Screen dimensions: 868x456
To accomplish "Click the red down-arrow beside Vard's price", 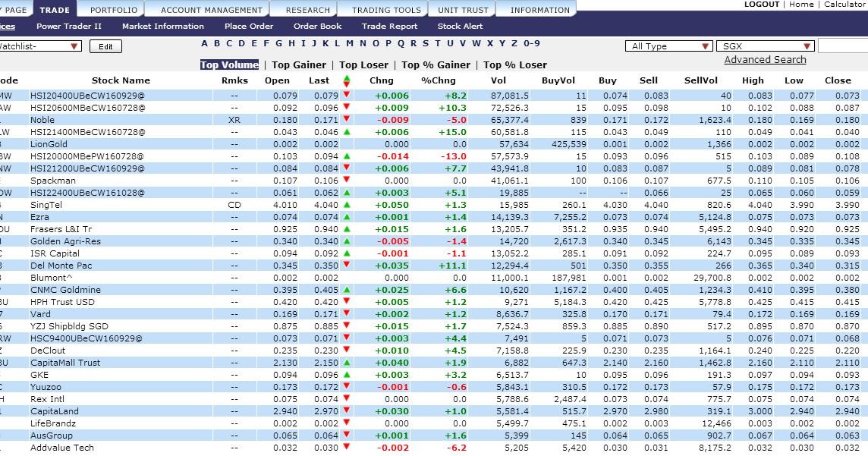I will (x=346, y=314).
